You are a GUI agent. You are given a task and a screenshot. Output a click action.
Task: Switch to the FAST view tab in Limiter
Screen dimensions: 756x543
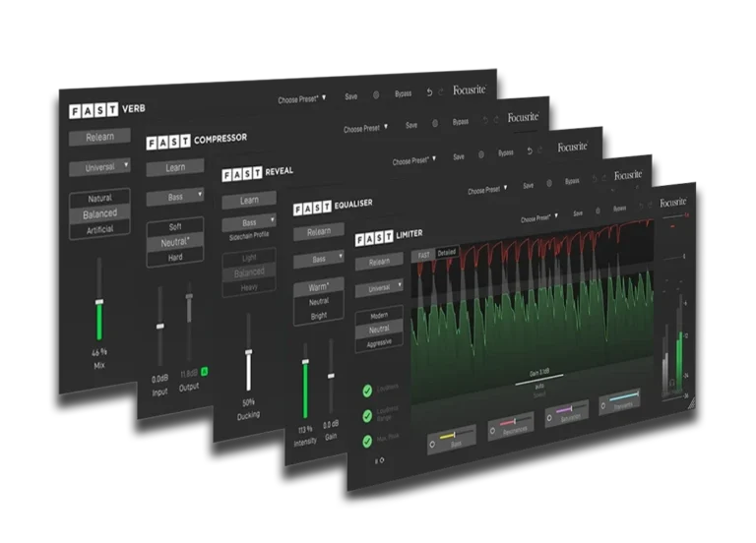(x=424, y=256)
